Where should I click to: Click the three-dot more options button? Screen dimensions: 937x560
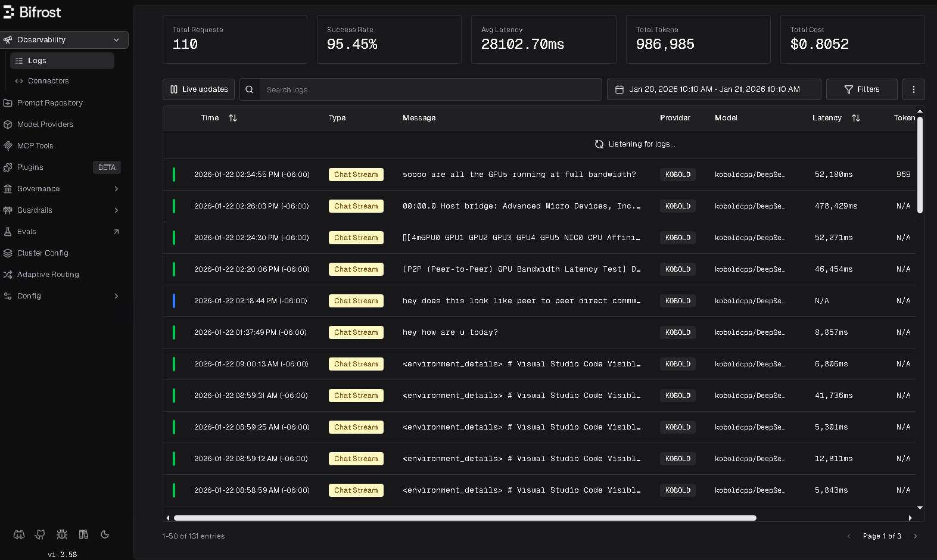click(913, 89)
